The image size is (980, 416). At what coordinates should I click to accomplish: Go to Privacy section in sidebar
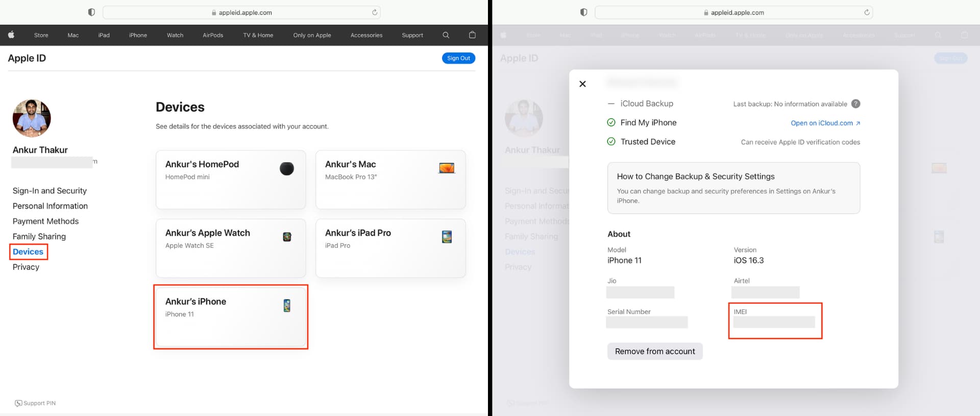click(26, 267)
